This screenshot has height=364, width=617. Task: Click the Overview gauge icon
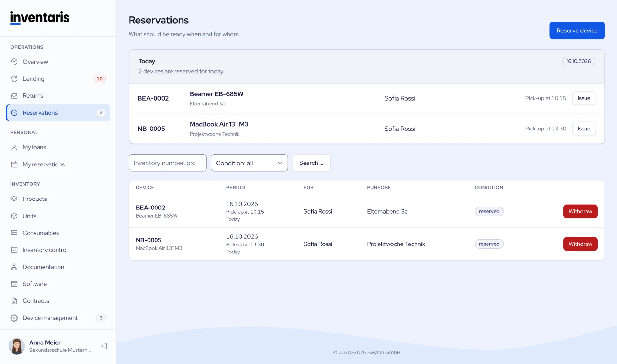pyautogui.click(x=14, y=62)
